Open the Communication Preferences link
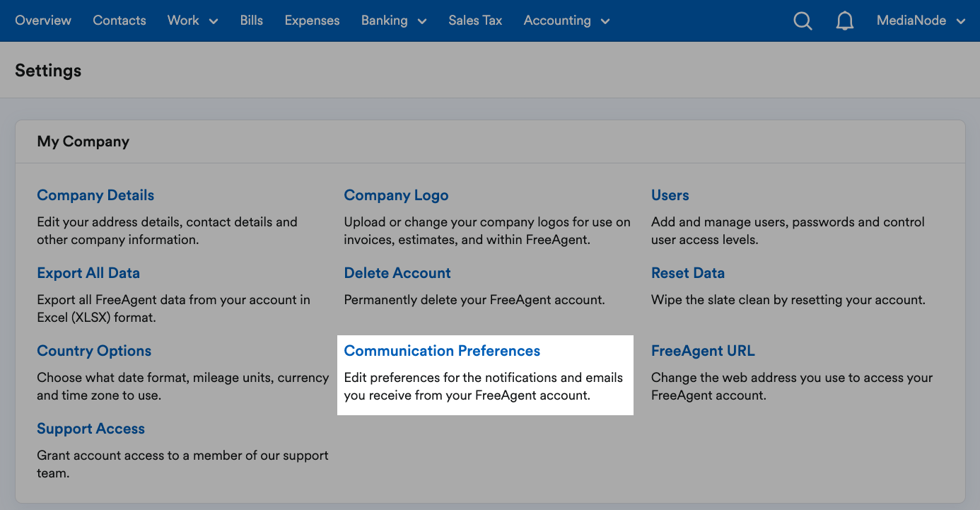This screenshot has height=510, width=980. point(442,351)
